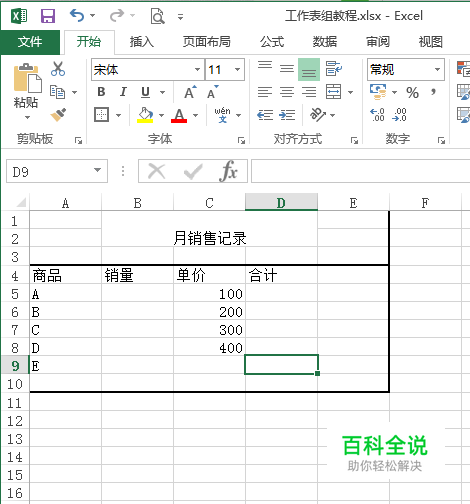Click the Wrap Text icon
The image size is (470, 504).
[334, 69]
